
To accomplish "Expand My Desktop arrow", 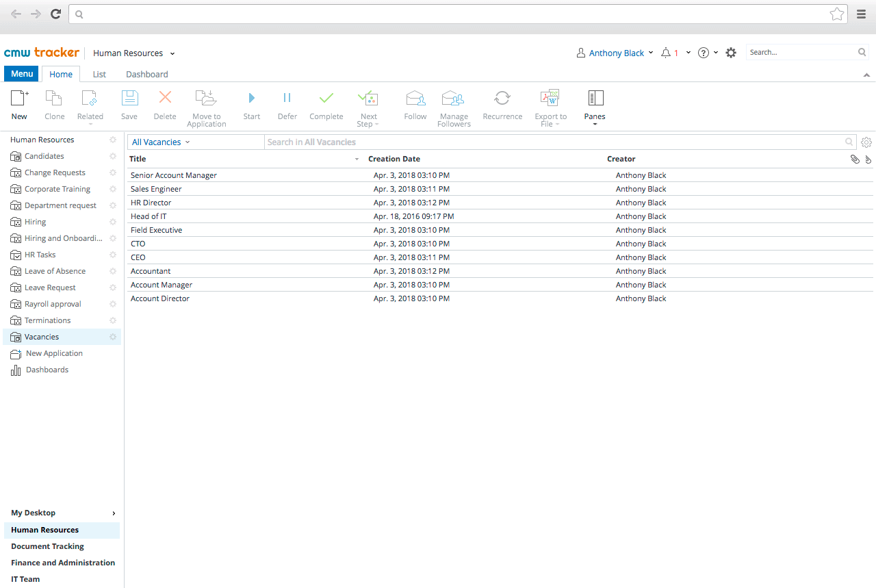I will pyautogui.click(x=114, y=513).
